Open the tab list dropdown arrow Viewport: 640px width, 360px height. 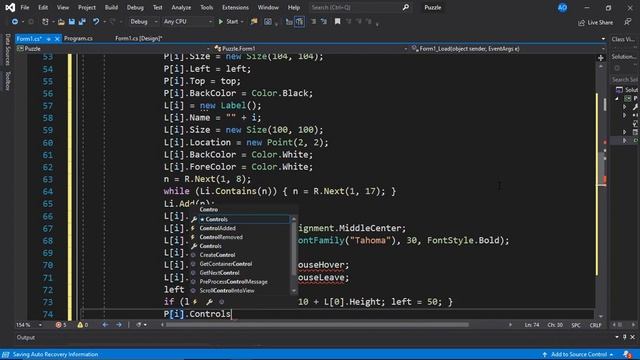tap(603, 39)
